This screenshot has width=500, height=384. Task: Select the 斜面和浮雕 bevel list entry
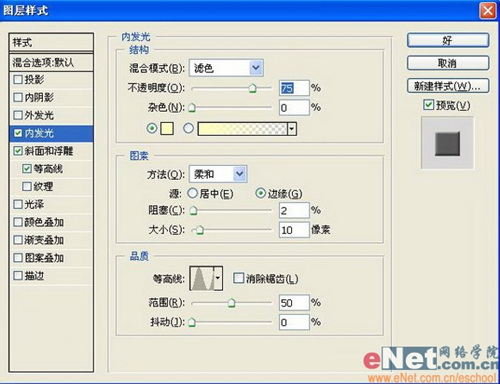tap(52, 151)
